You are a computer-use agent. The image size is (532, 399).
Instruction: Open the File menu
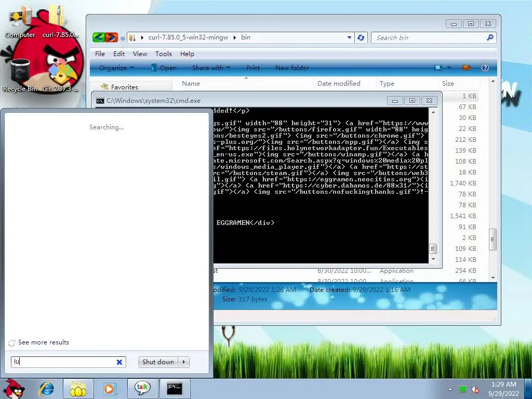(100, 54)
